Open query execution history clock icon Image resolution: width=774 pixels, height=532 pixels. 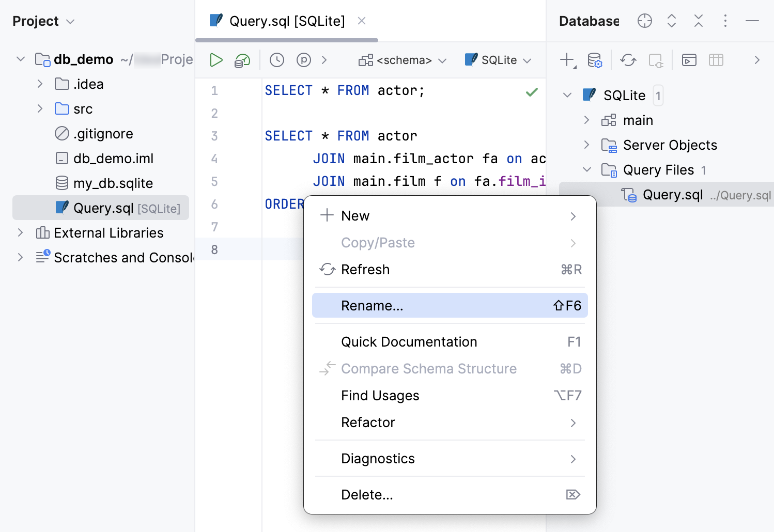276,60
